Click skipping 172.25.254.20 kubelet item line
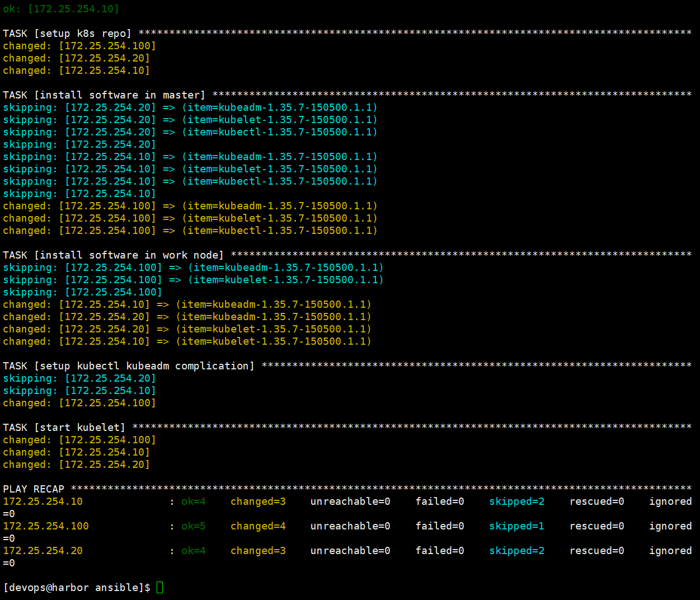The width and height of the screenshot is (700, 600). 190,120
